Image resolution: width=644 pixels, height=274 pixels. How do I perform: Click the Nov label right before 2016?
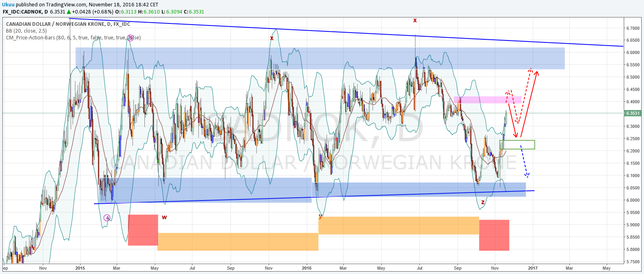pos(269,268)
